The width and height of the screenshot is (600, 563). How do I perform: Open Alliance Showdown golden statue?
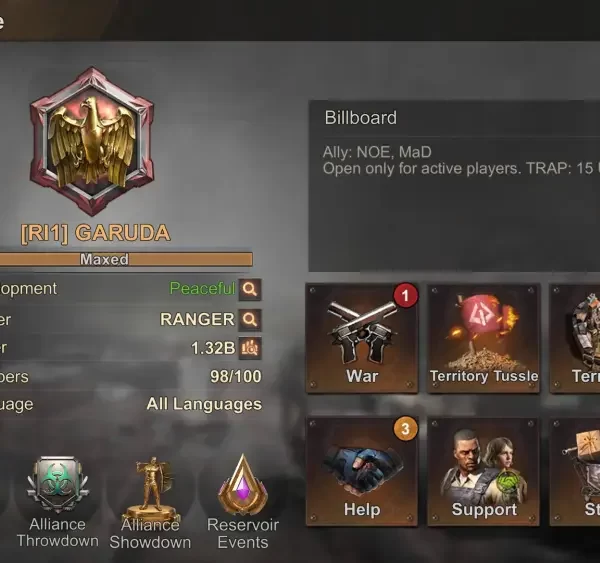pyautogui.click(x=150, y=503)
